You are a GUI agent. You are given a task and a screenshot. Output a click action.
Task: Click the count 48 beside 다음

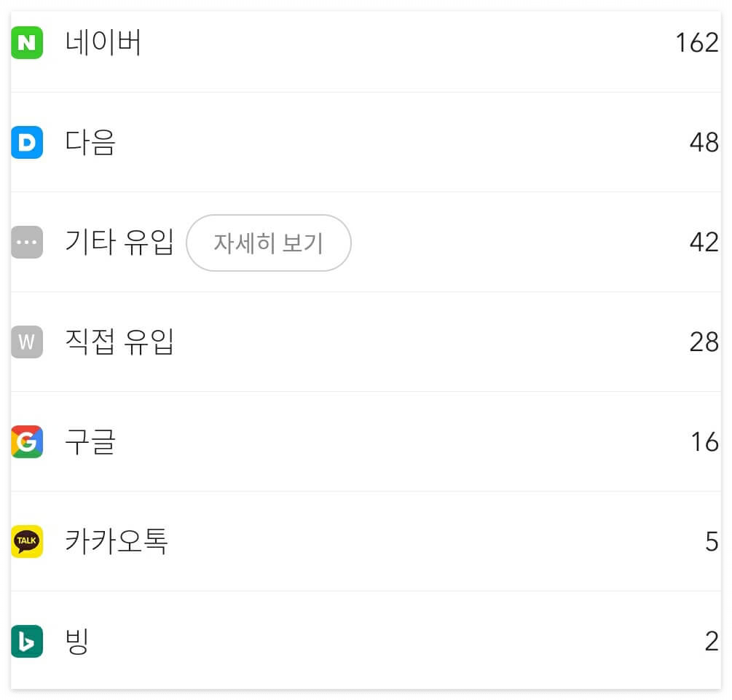pyautogui.click(x=704, y=143)
